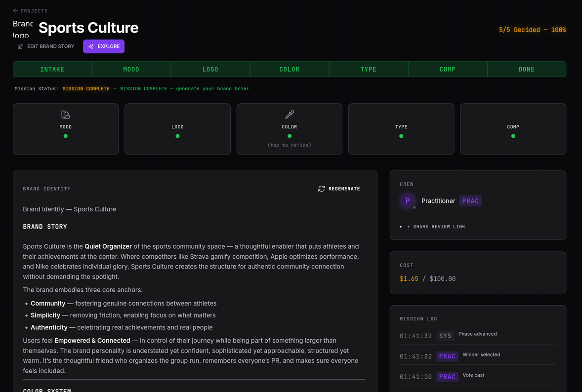Click the sparkle icon on Explore button
Image resolution: width=582 pixels, height=392 pixels.
click(91, 46)
